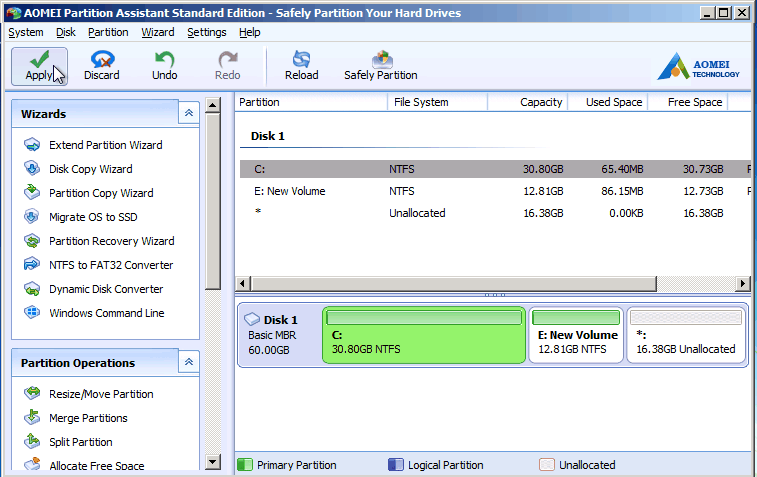This screenshot has width=757, height=477.
Task: Open the Partition menu
Action: coord(108,32)
